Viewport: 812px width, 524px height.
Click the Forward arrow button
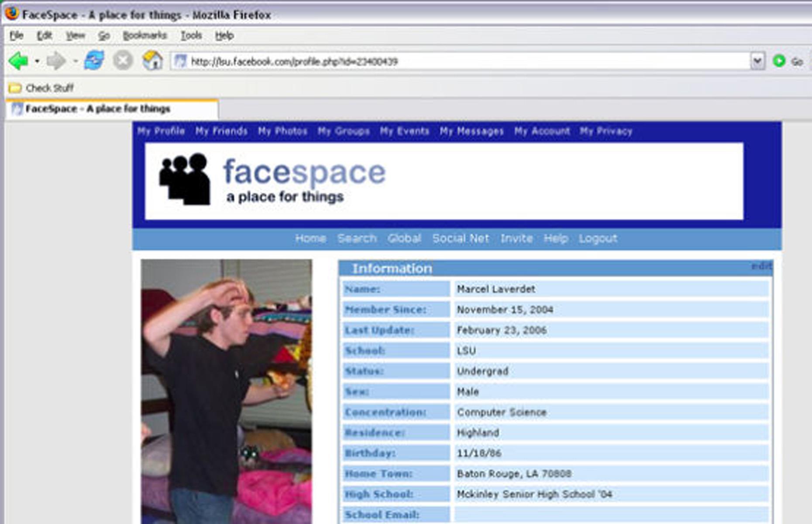56,61
